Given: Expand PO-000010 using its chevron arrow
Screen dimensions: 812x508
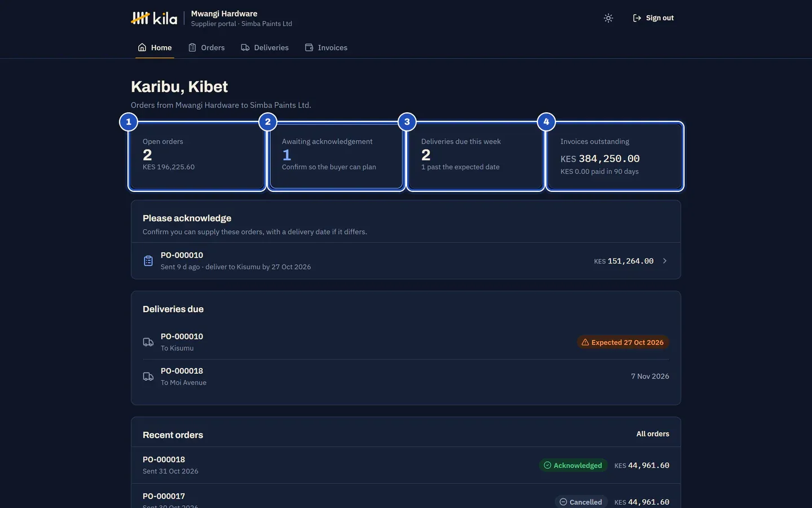Looking at the screenshot, I should coord(665,261).
